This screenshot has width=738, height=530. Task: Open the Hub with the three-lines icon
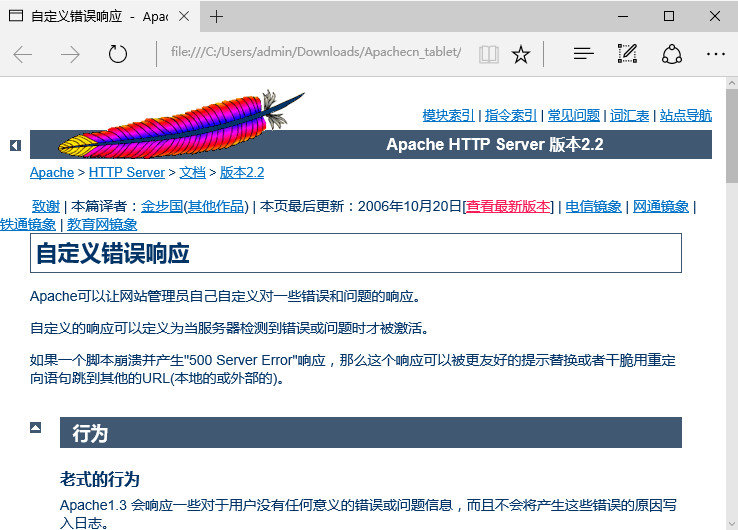pos(584,54)
